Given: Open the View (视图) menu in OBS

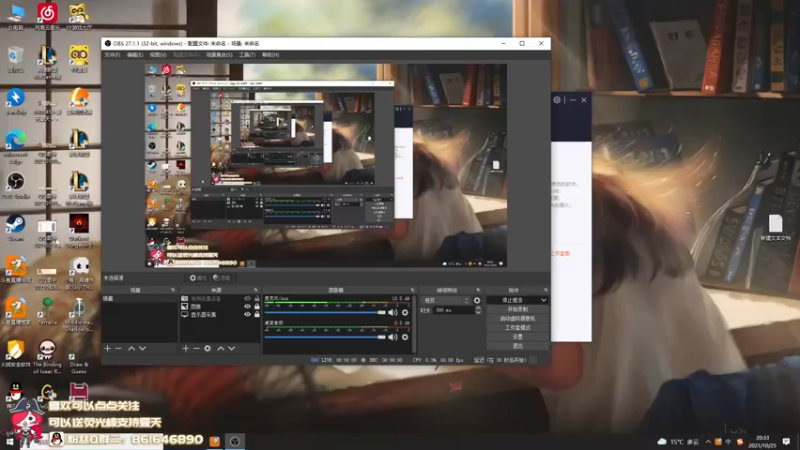Looking at the screenshot, I should tap(158, 55).
